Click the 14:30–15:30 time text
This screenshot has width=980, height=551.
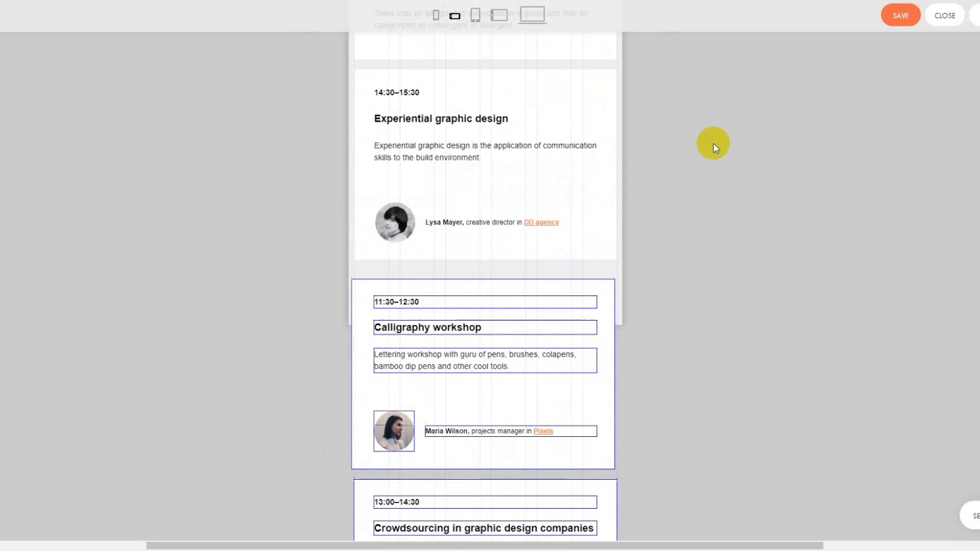[x=397, y=93]
